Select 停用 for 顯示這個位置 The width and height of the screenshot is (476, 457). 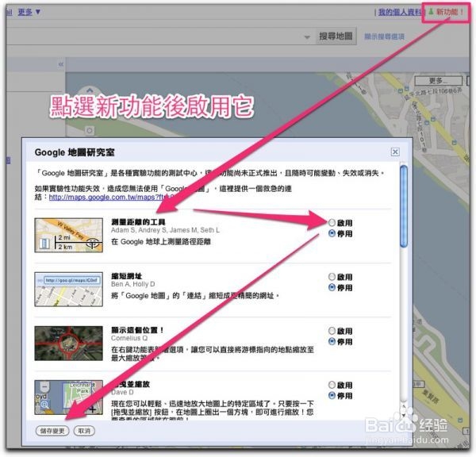(x=332, y=341)
